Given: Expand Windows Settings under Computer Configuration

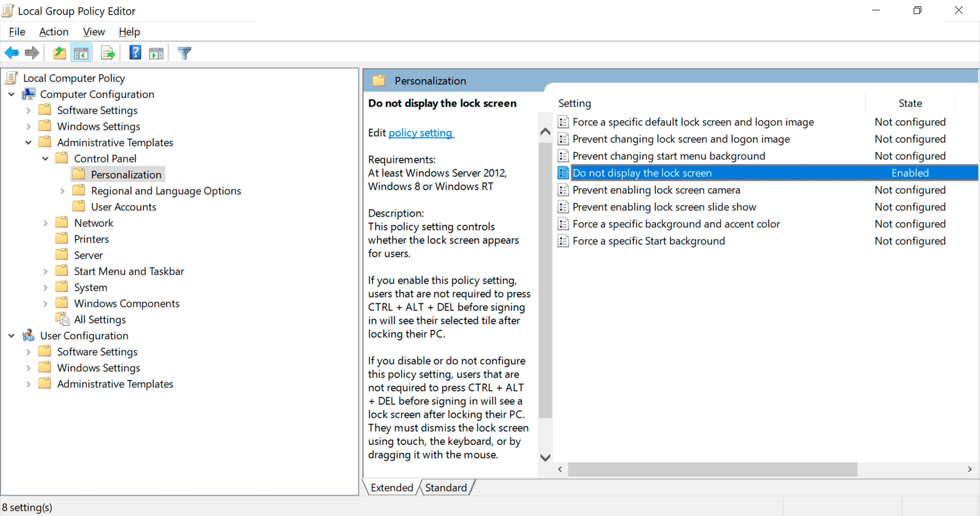Looking at the screenshot, I should [28, 126].
